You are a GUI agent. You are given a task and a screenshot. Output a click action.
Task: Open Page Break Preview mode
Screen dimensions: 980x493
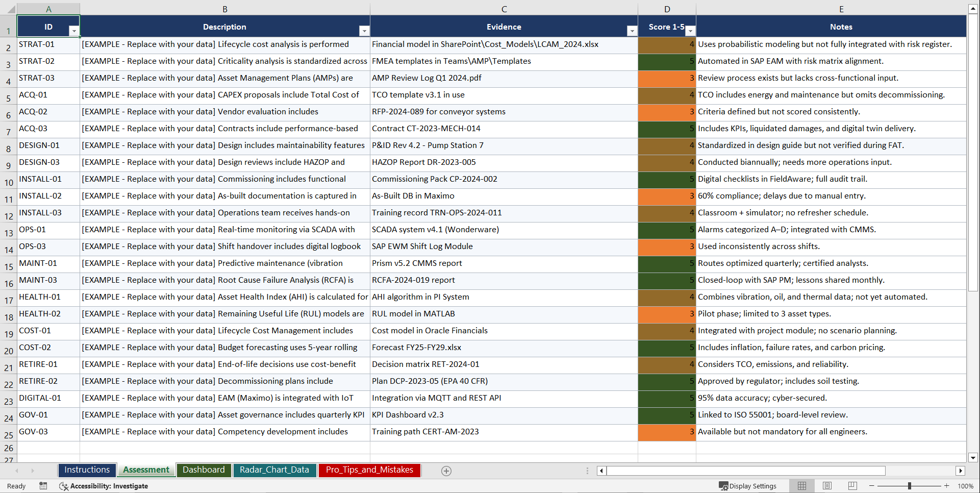[x=852, y=486]
